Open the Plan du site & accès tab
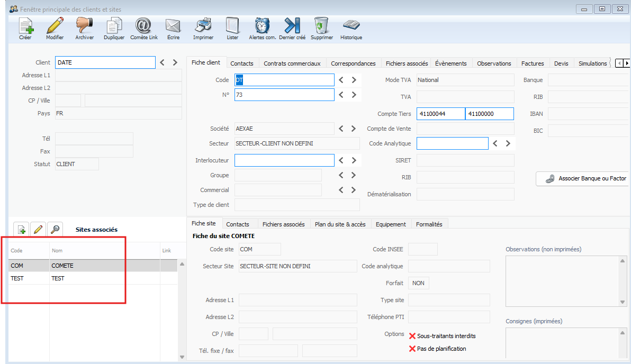Image resolution: width=631 pixels, height=364 pixels. tap(340, 224)
